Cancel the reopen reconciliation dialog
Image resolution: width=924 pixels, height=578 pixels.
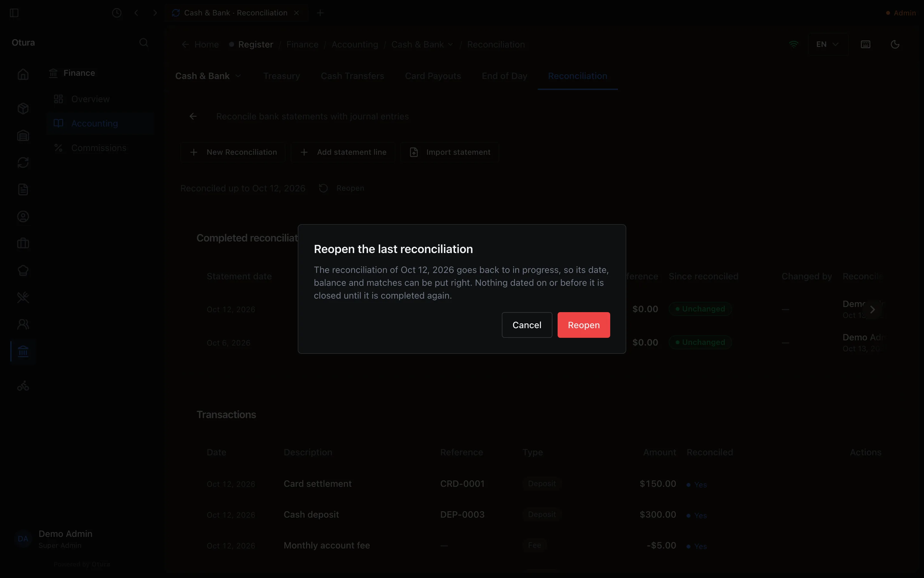[526, 325]
